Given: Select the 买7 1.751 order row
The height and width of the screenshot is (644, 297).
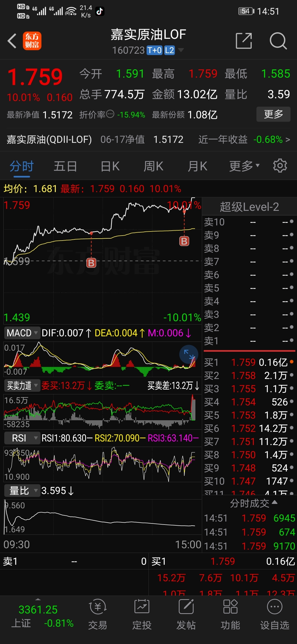Looking at the screenshot, I should pos(249,441).
